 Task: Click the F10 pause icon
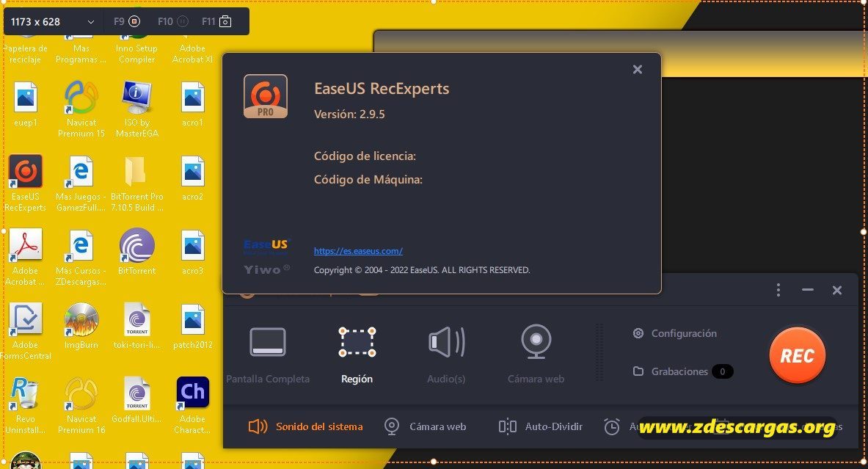(183, 21)
